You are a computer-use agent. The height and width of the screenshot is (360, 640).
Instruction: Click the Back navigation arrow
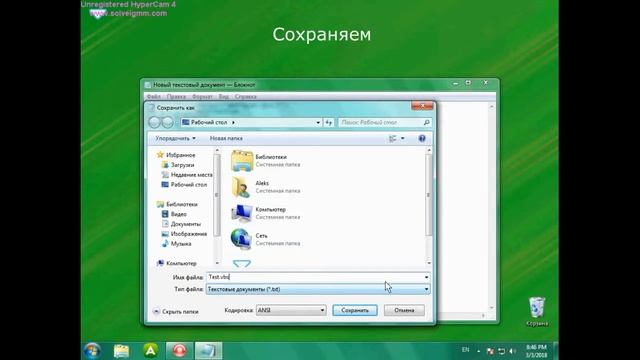point(154,122)
